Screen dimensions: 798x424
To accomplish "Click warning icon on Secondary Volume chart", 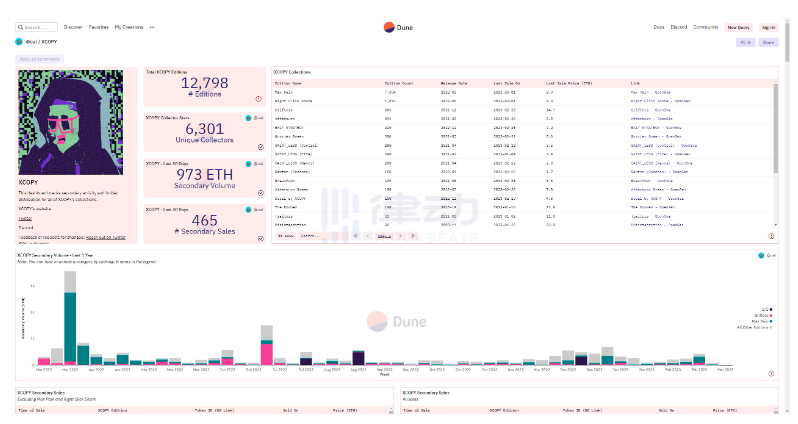I will coord(771,374).
